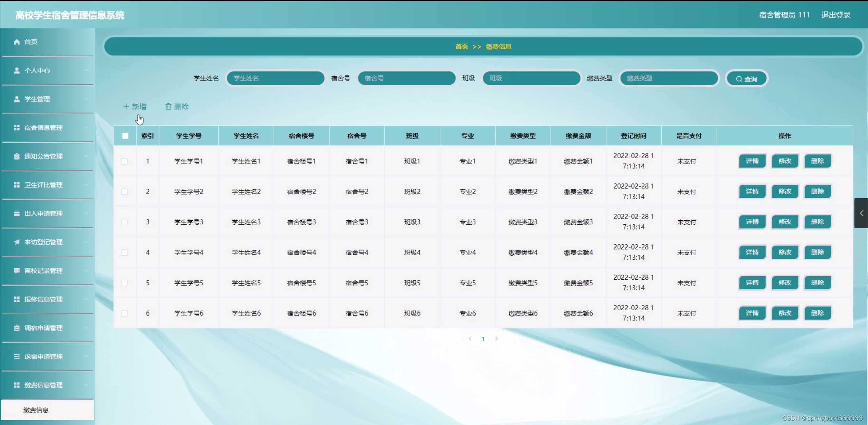
Task: Open the 缴费信息 submenu item
Action: tap(36, 410)
